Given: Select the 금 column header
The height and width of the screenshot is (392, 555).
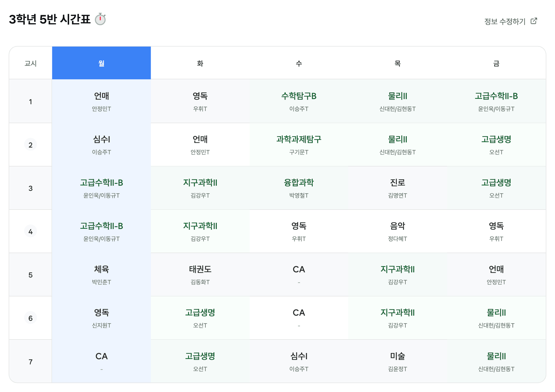Looking at the screenshot, I should [x=496, y=63].
